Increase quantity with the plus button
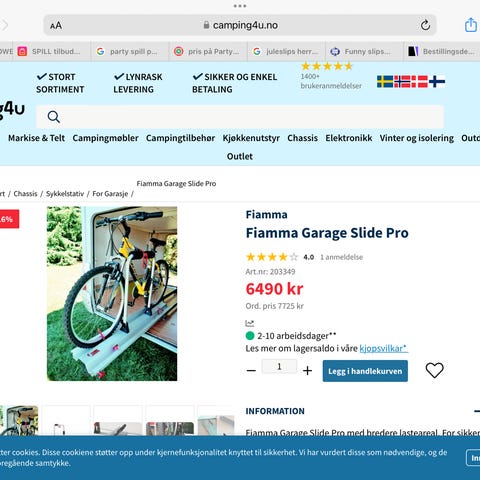Screen dimensions: 480x480 [307, 370]
